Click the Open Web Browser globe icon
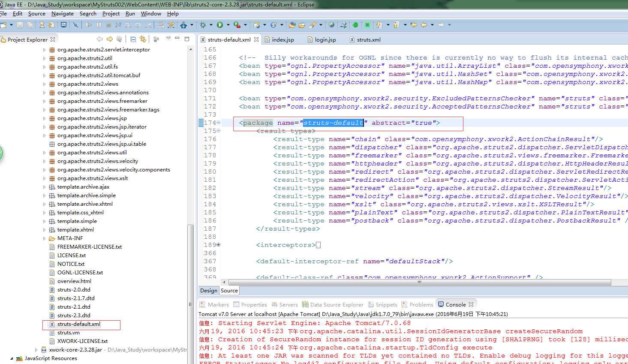The image size is (628, 364). pos(331,25)
